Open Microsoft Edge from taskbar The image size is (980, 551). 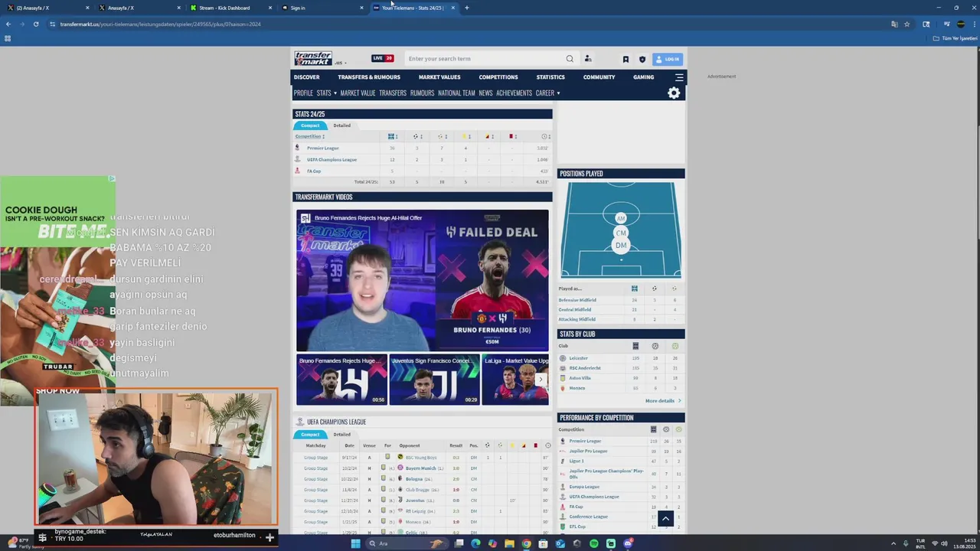pos(475,543)
